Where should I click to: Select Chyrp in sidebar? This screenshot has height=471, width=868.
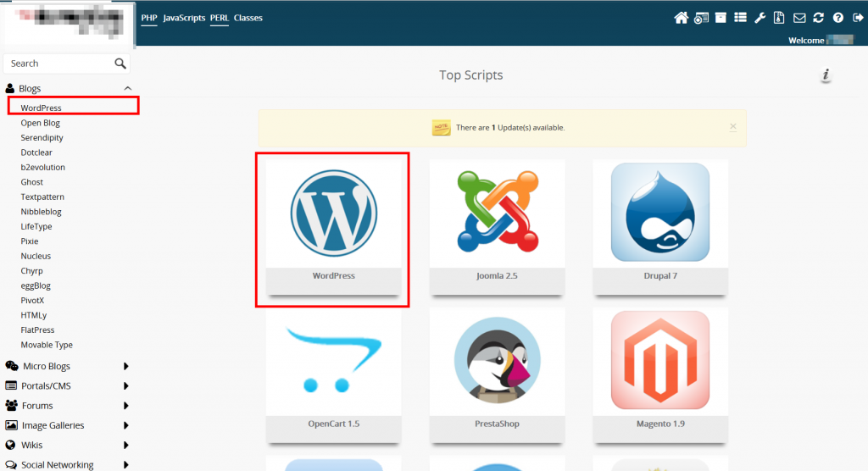tap(31, 271)
